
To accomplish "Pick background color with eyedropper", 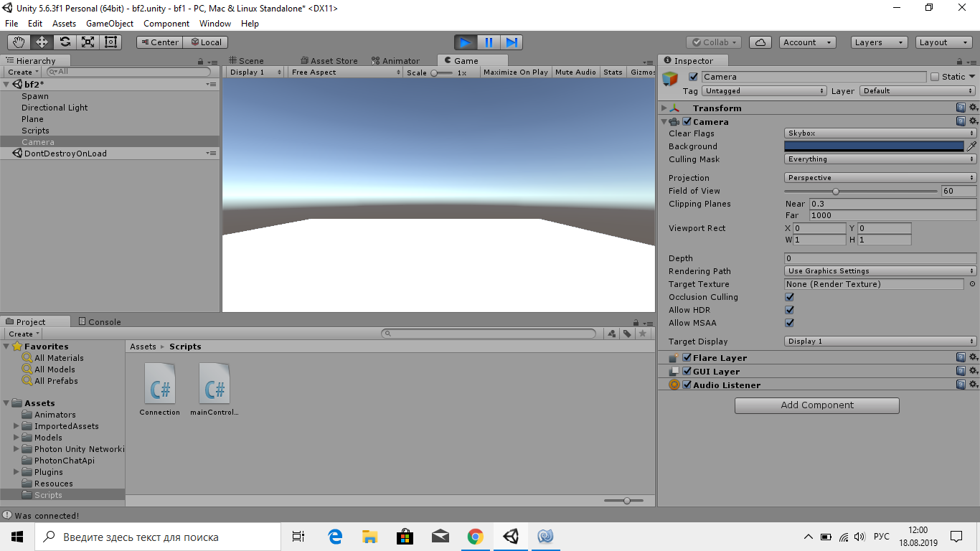I will 971,146.
